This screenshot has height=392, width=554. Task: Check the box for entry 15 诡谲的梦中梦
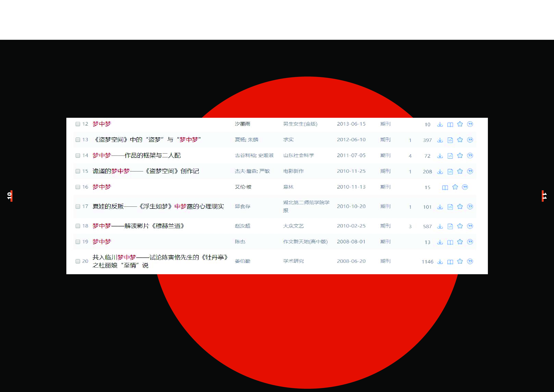point(78,171)
